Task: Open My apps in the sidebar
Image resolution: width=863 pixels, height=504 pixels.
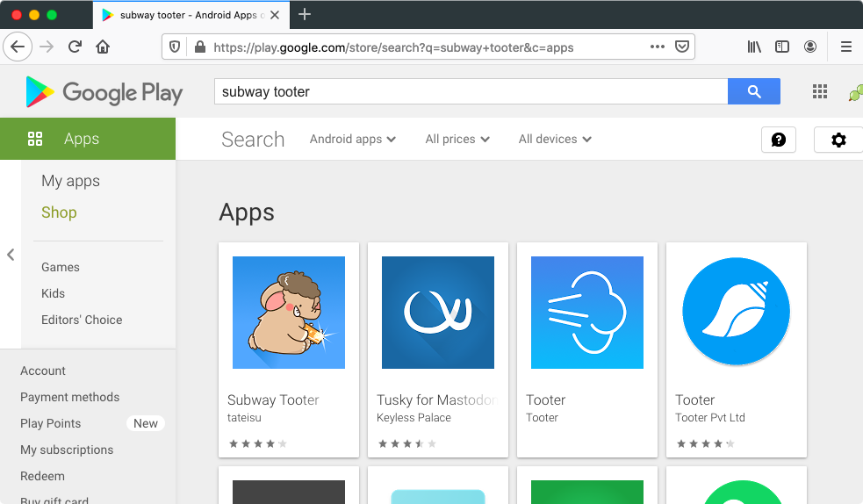Action: (x=70, y=181)
